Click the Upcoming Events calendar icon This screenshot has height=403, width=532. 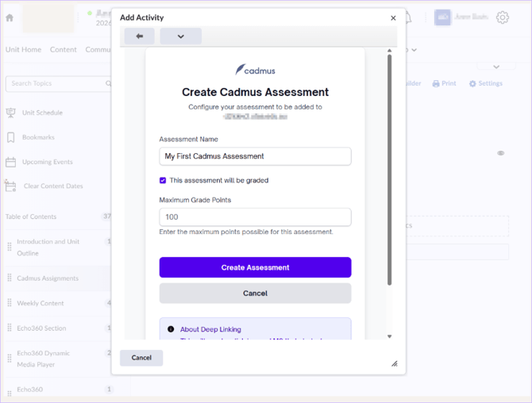coord(10,162)
